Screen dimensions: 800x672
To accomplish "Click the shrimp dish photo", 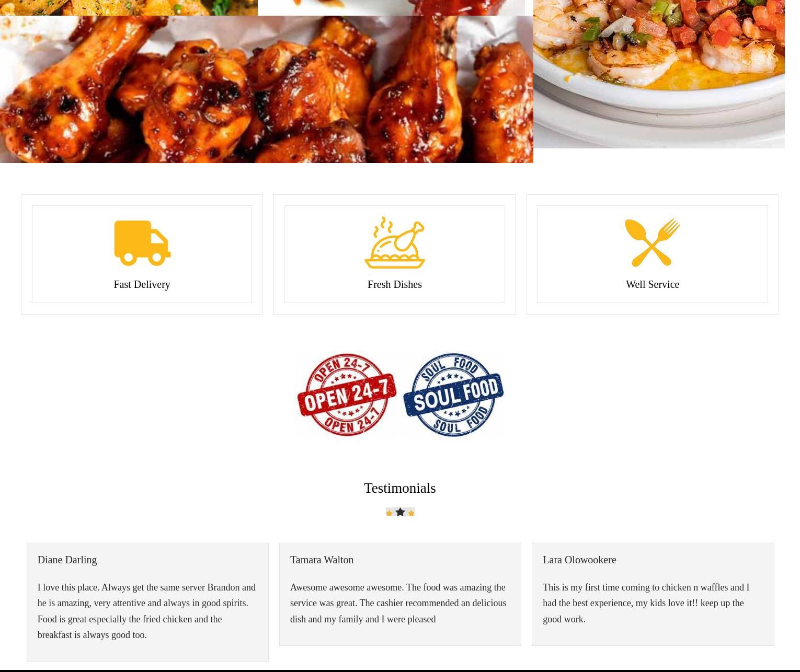I will (x=659, y=74).
